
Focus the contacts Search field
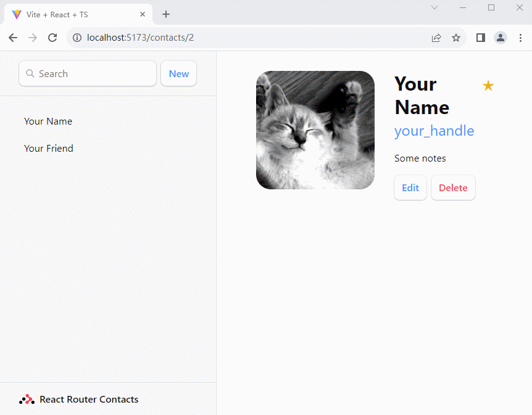(93, 73)
